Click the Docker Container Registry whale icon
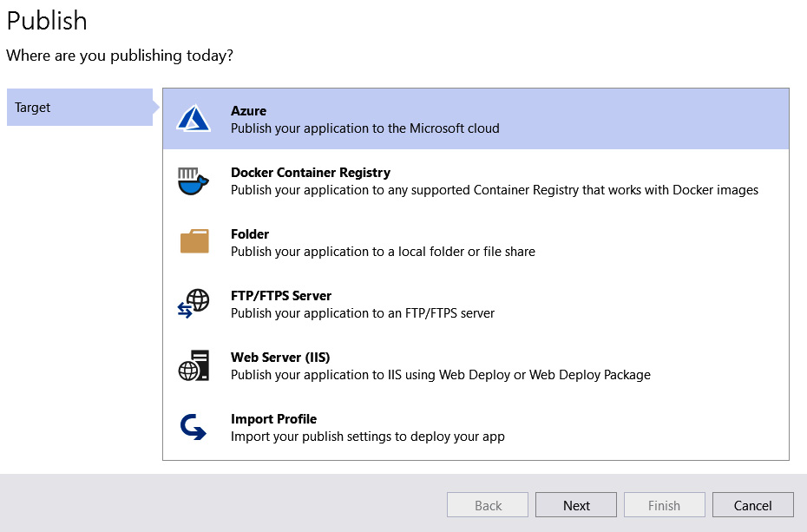The width and height of the screenshot is (807, 532). pyautogui.click(x=192, y=180)
